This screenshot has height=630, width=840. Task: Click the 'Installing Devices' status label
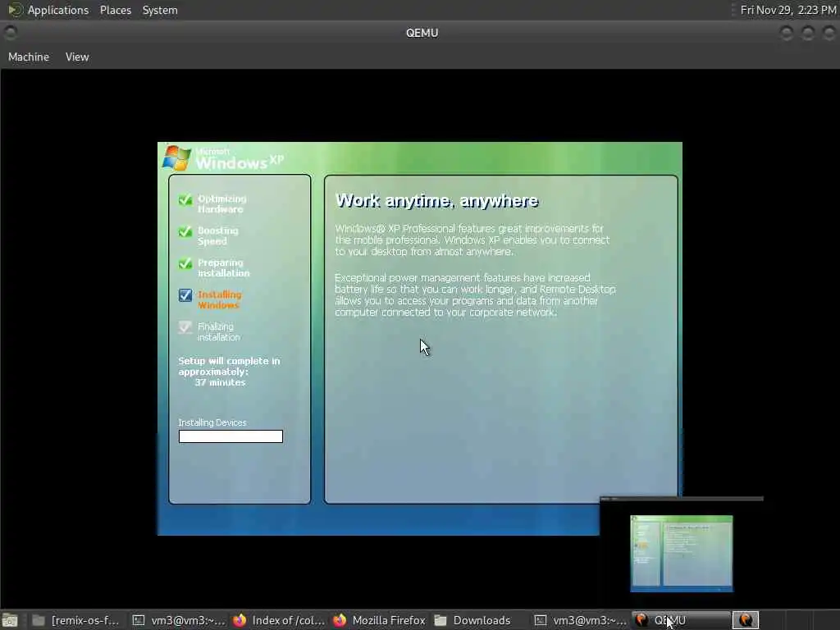(212, 422)
